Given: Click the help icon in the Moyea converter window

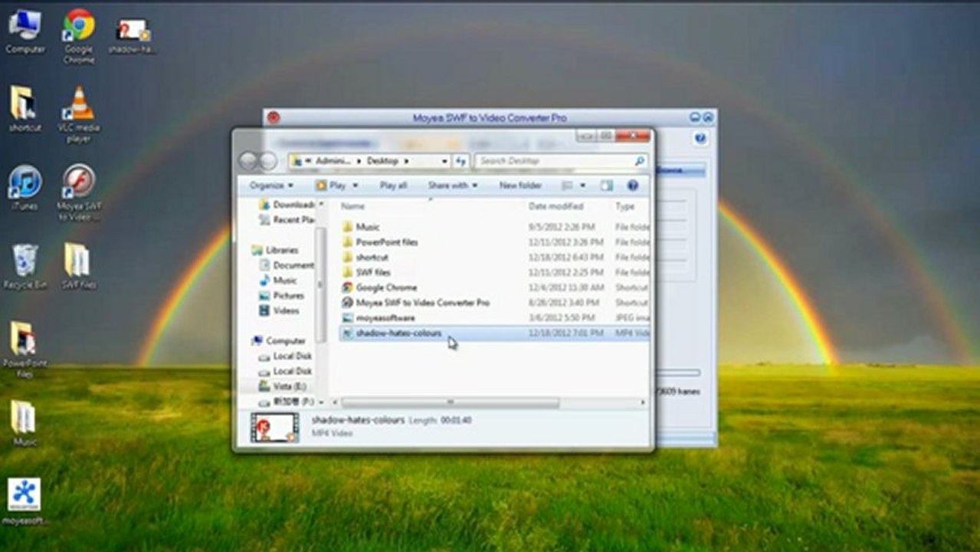Looking at the screenshot, I should pyautogui.click(x=700, y=139).
